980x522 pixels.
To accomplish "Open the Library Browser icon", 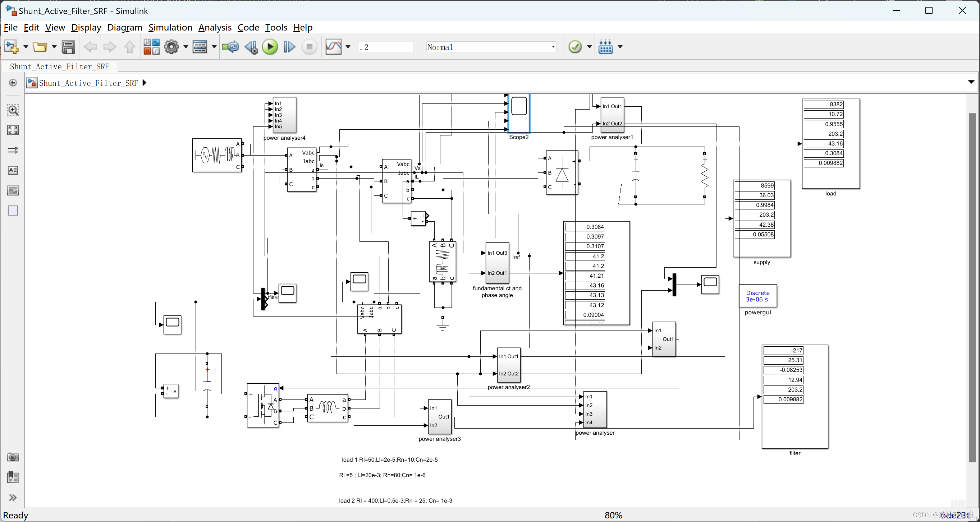I will pos(151,47).
